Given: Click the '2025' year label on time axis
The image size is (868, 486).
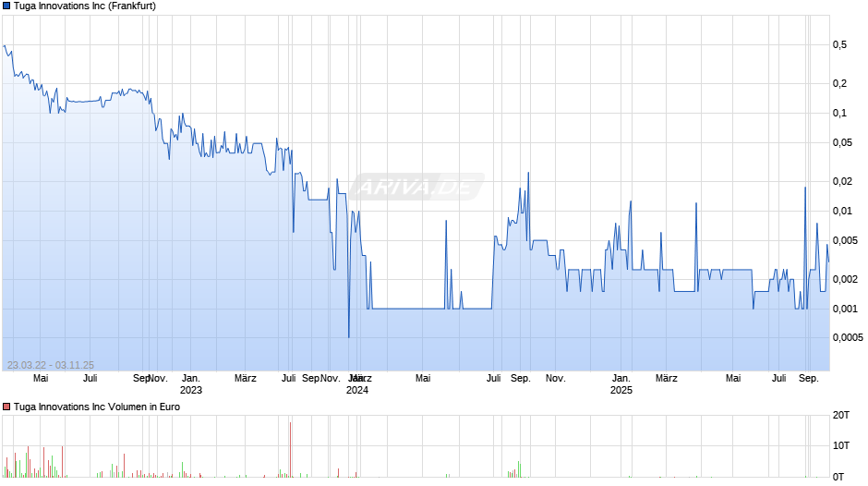Looking at the screenshot, I should 621,390.
